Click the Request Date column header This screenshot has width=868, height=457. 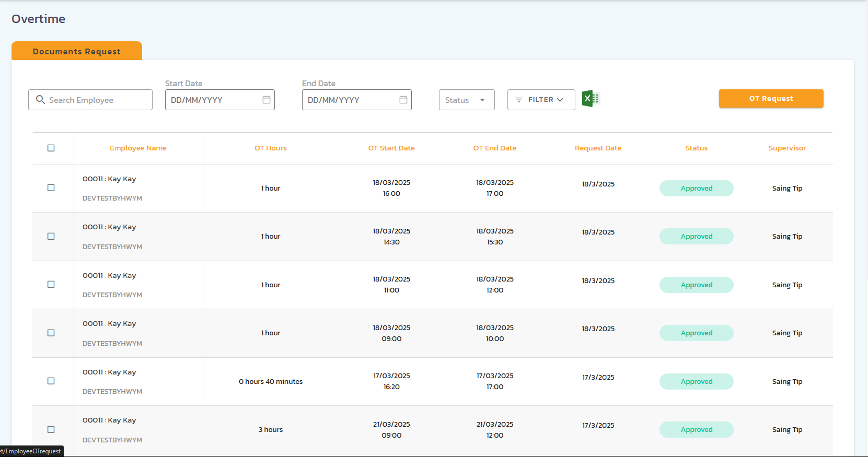(598, 148)
